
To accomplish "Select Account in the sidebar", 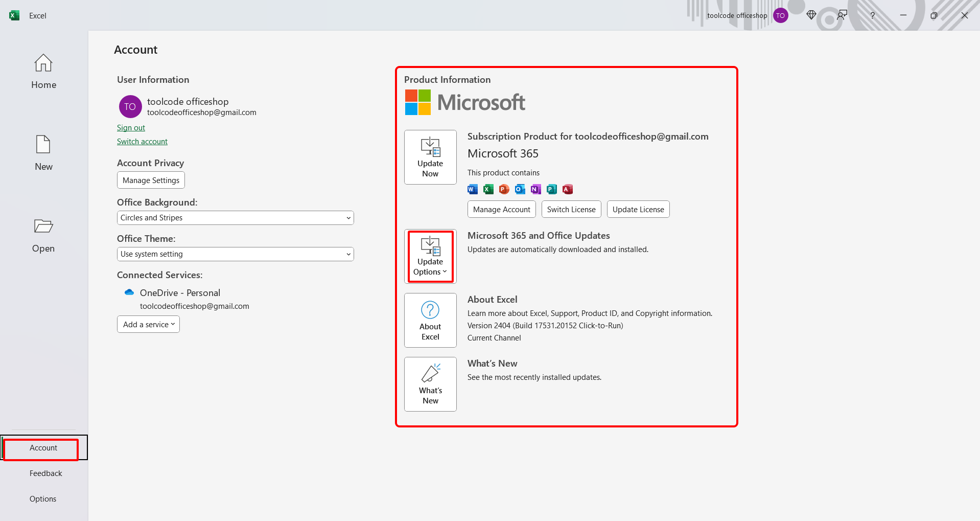I will coord(43,448).
